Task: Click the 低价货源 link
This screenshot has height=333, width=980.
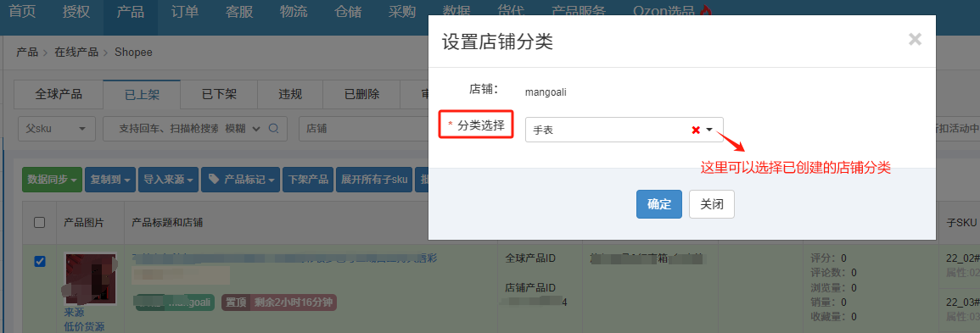Action: click(84, 326)
